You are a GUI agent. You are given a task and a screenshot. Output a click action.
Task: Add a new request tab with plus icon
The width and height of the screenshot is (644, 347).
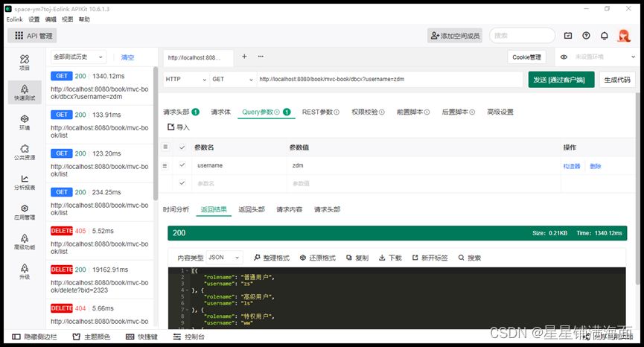(x=244, y=57)
